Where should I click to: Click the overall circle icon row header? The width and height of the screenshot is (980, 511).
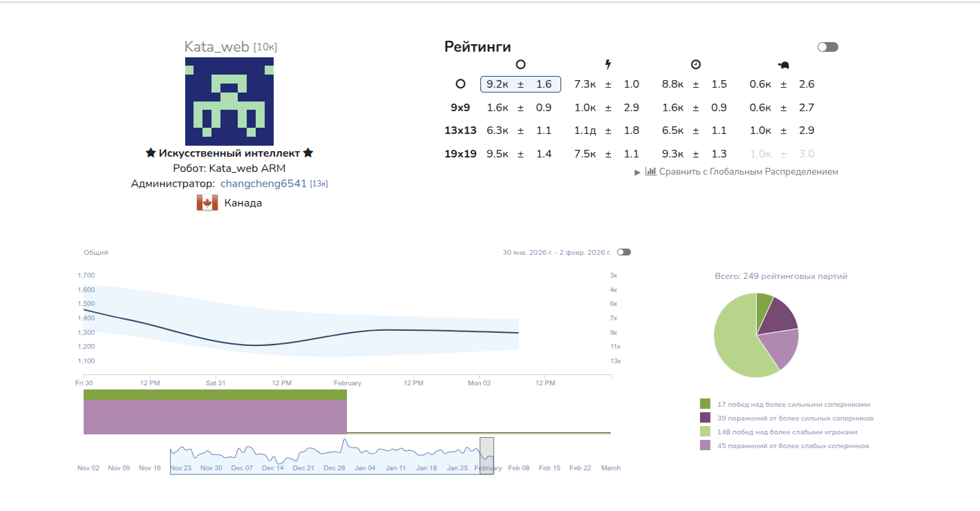[460, 84]
